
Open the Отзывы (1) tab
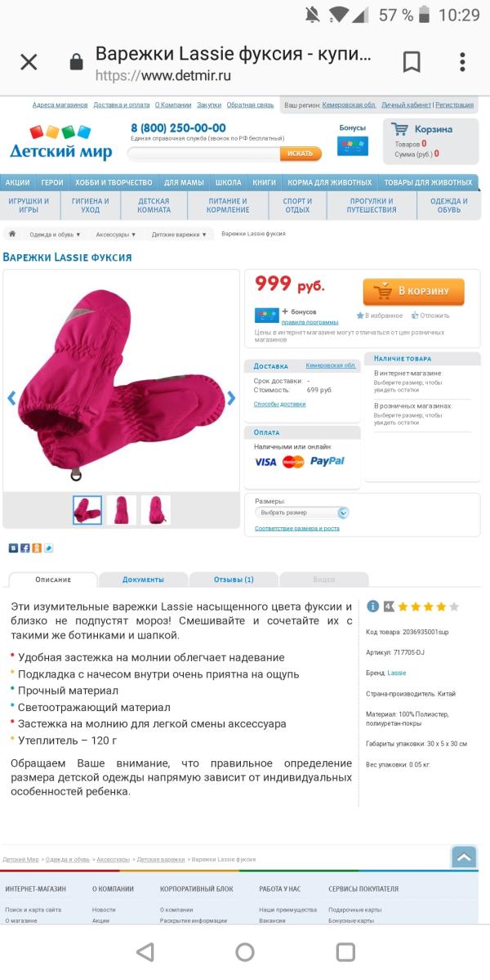(234, 579)
